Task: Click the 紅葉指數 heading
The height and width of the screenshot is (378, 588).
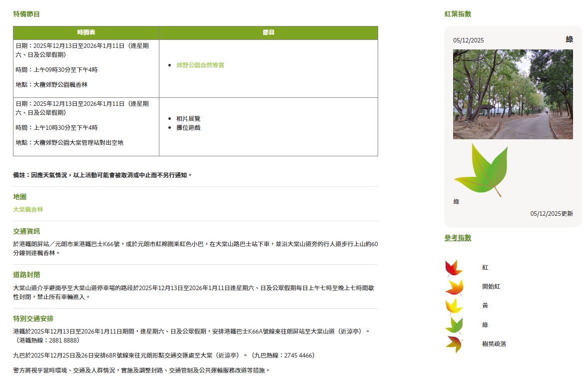Action: point(458,14)
